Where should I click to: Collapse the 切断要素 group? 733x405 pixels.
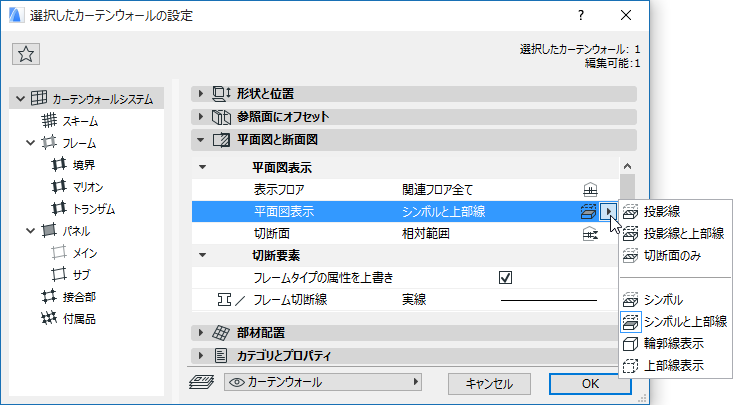pyautogui.click(x=202, y=255)
